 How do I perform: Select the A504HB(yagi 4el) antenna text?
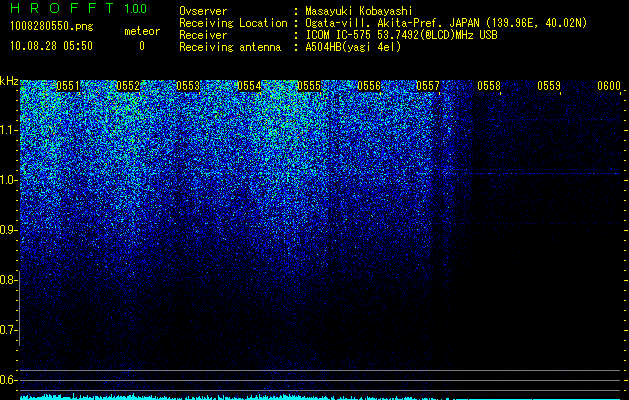(353, 47)
